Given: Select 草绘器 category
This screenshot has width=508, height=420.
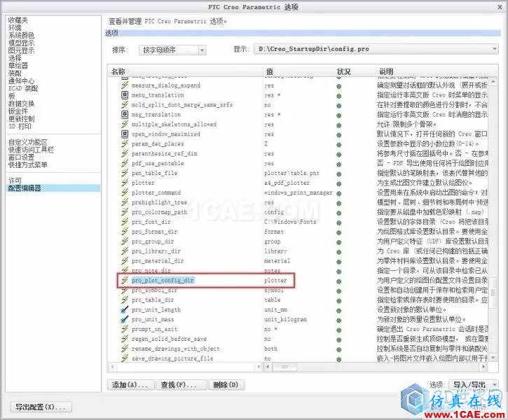Looking at the screenshot, I should coord(18,65).
